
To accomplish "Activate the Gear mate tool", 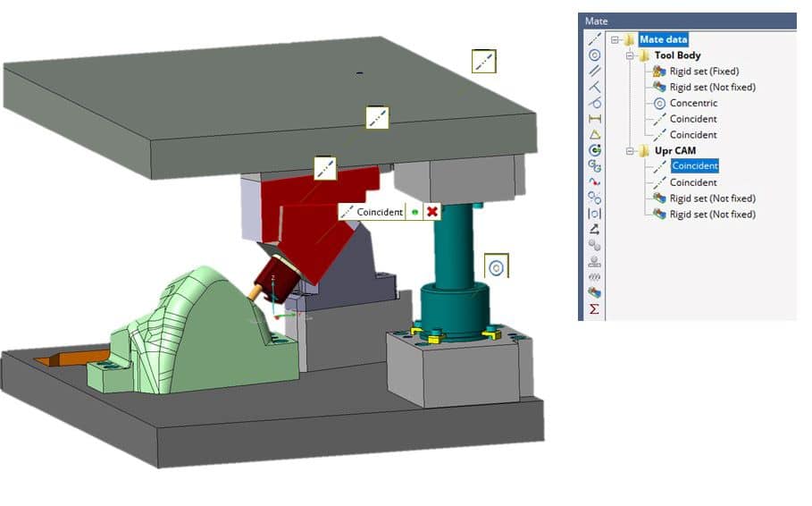I will click(594, 165).
